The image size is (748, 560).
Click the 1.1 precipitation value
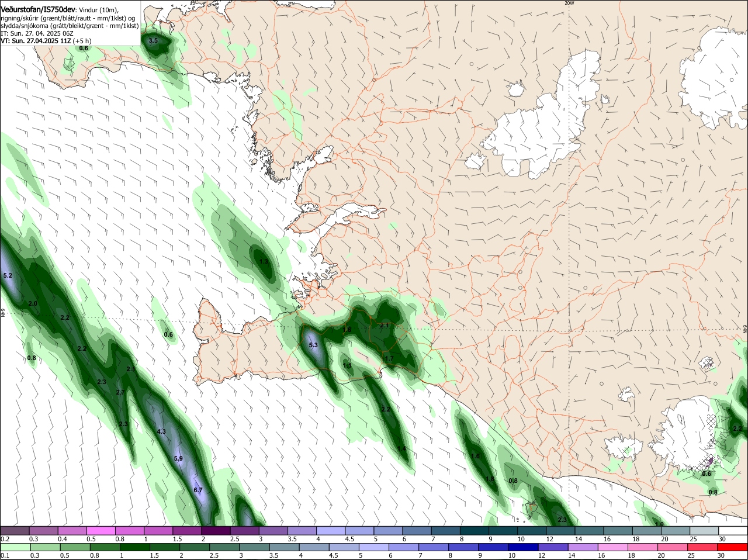347,366
